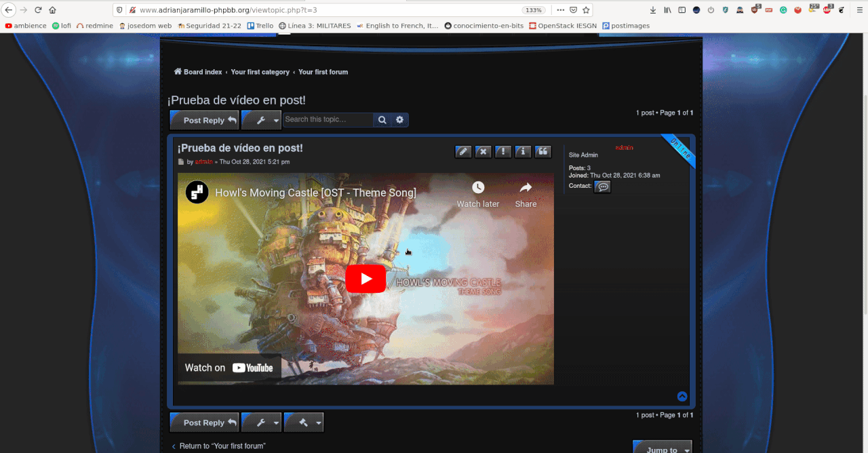This screenshot has width=868, height=453.
Task: Click the report post exclamation icon
Action: click(x=502, y=151)
